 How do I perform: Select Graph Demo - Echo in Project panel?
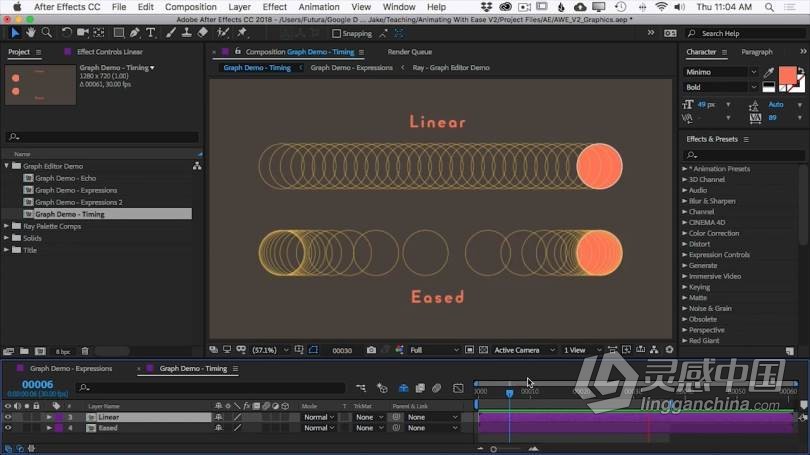[66, 178]
